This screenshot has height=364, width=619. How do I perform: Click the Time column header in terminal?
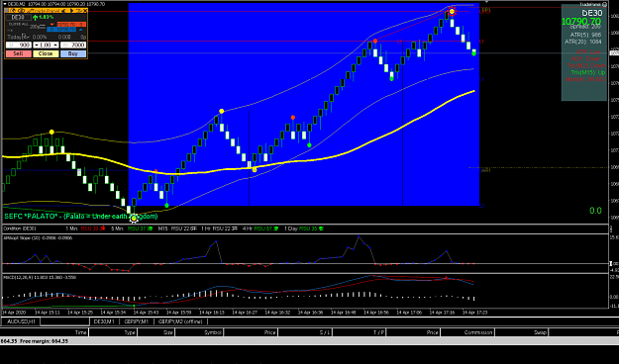tap(45, 332)
